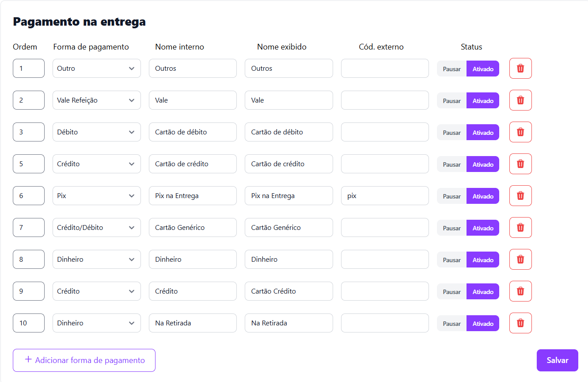588x382 pixels.
Task: Click trash icon for Pix na Entrega
Action: 520,196
